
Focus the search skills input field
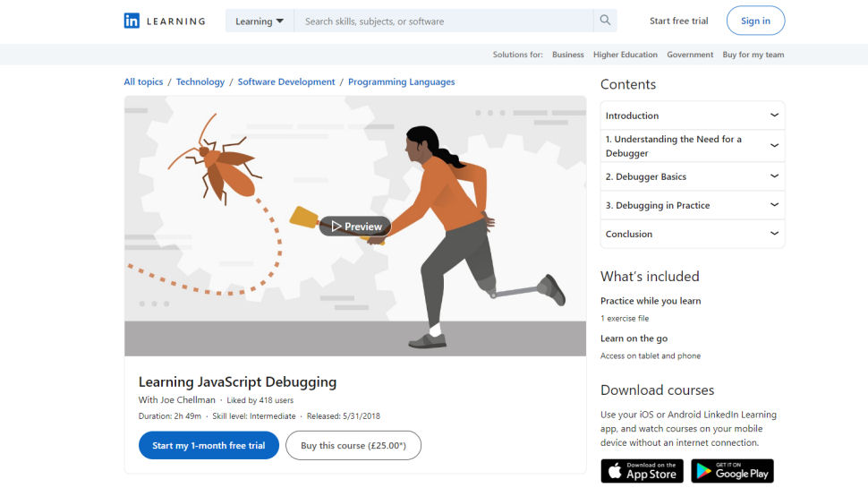click(x=444, y=21)
